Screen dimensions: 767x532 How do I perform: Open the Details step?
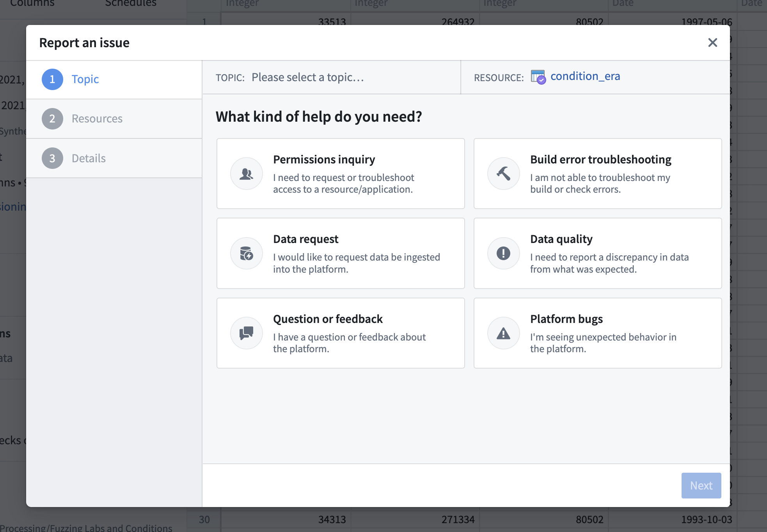tap(89, 158)
